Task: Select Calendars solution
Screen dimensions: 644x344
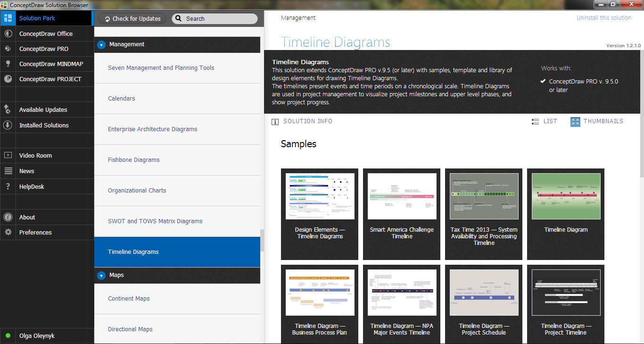Action: (177, 99)
